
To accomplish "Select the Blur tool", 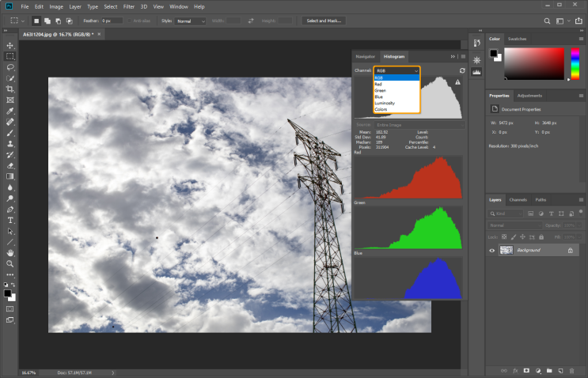I will click(x=10, y=187).
